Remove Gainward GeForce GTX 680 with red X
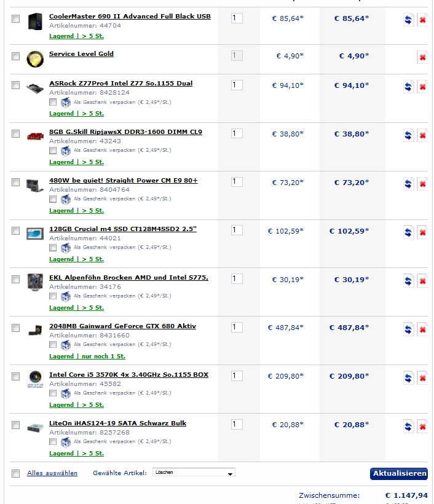This screenshot has height=504, width=434. [422, 329]
